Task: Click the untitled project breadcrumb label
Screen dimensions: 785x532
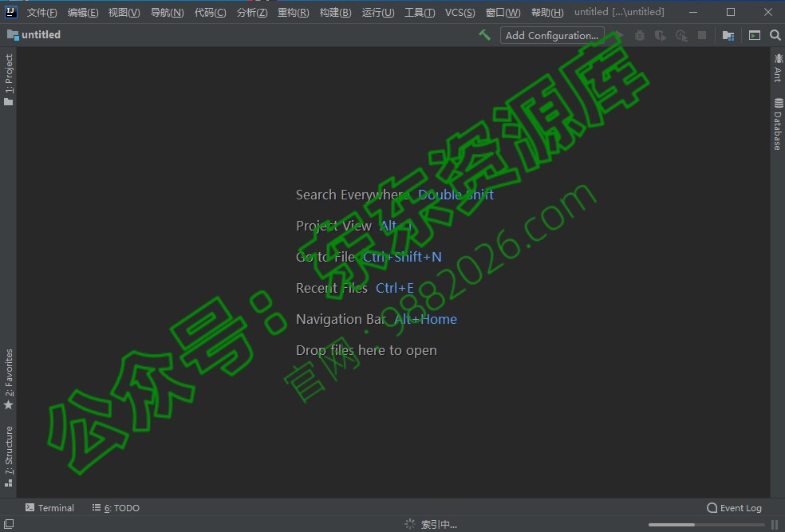Action: click(40, 34)
